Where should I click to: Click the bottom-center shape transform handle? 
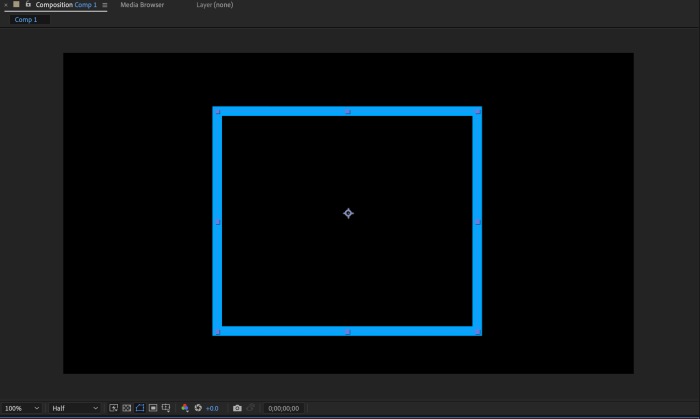click(x=347, y=332)
